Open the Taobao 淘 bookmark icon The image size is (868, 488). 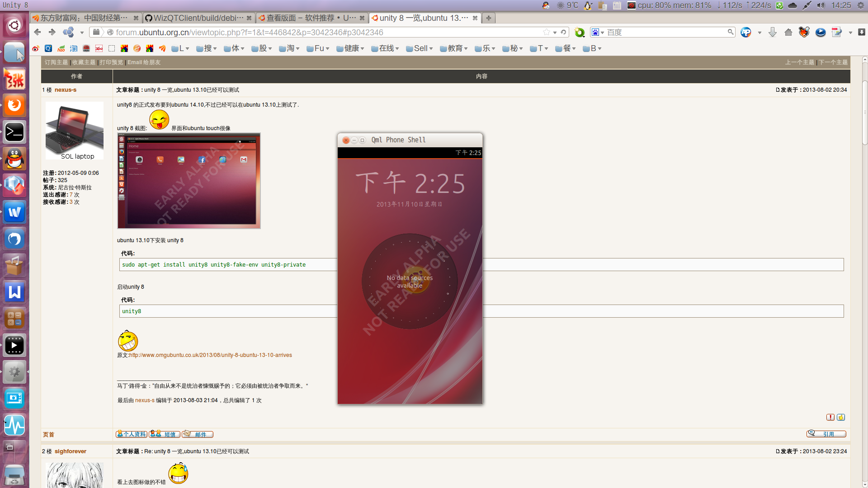coord(74,48)
